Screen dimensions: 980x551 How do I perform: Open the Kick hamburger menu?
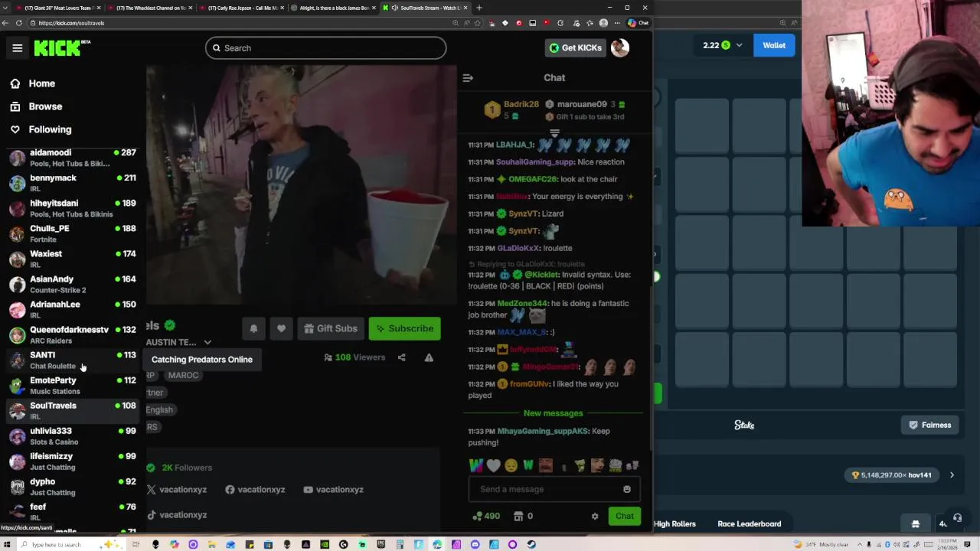(17, 47)
